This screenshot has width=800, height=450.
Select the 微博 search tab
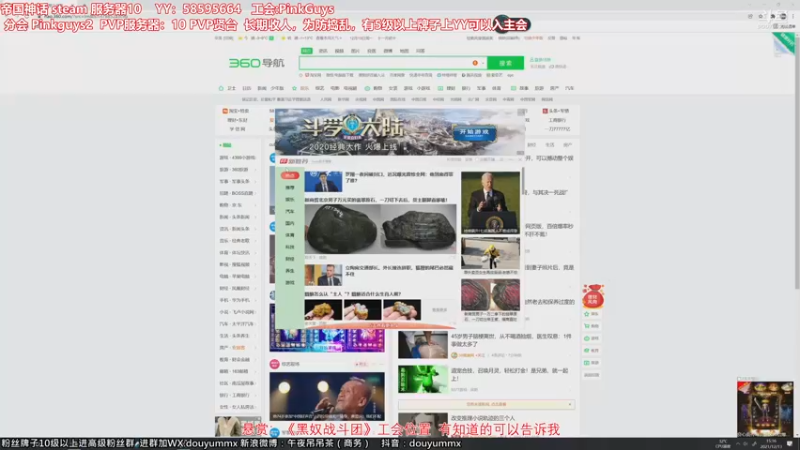388,51
